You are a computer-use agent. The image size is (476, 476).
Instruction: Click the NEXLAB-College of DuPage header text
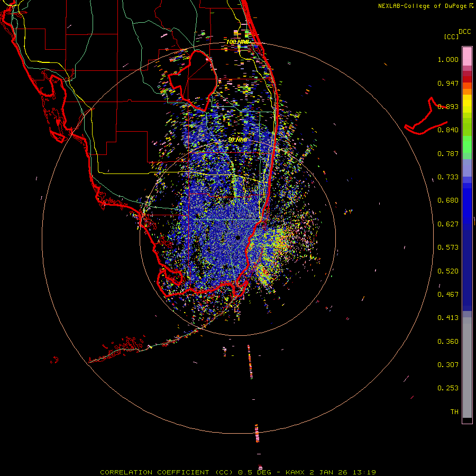(422, 6)
